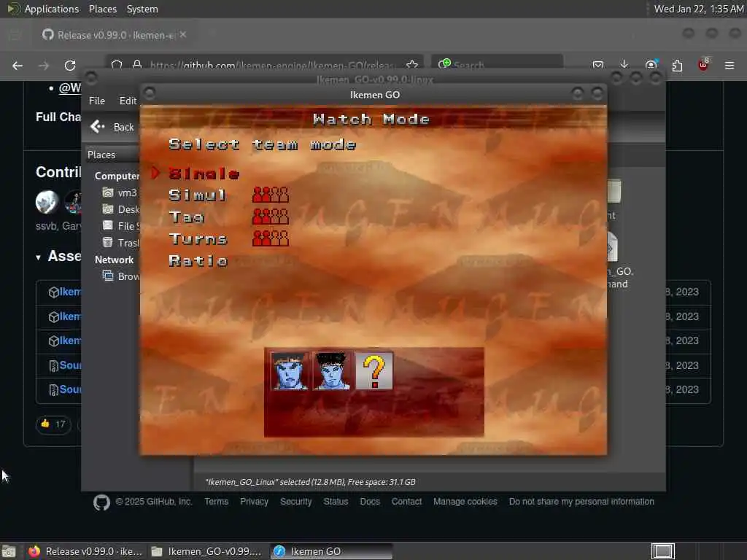This screenshot has width=747, height=560.
Task: Close the Release v0.99.0 browser tab
Action: (x=183, y=35)
